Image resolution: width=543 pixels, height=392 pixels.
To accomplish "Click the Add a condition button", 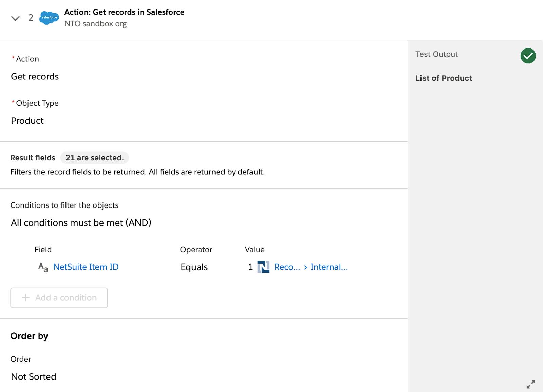I will pyautogui.click(x=59, y=298).
